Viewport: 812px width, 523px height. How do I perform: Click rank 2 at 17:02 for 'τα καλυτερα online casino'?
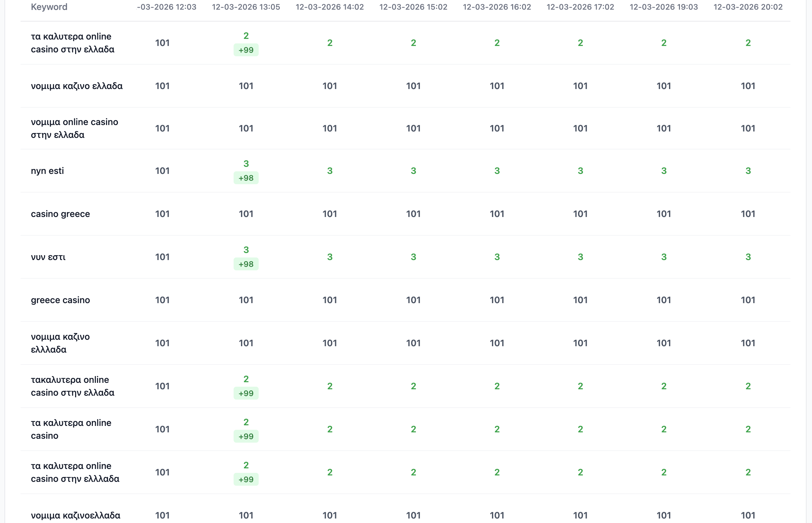581,429
